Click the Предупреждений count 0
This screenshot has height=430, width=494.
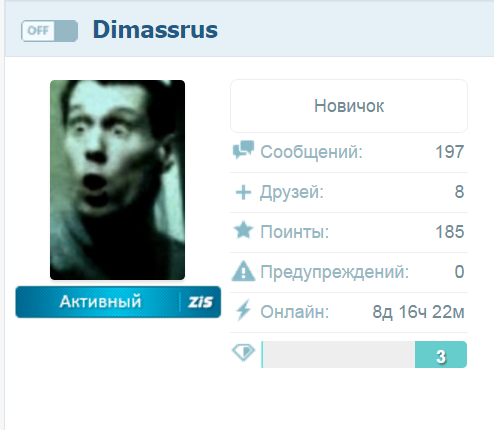tap(459, 272)
